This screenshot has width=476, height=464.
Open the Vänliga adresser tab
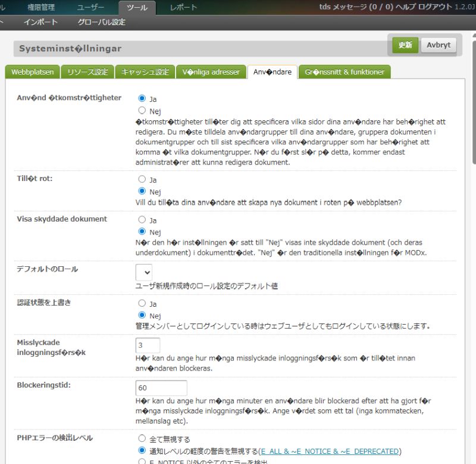[211, 72]
